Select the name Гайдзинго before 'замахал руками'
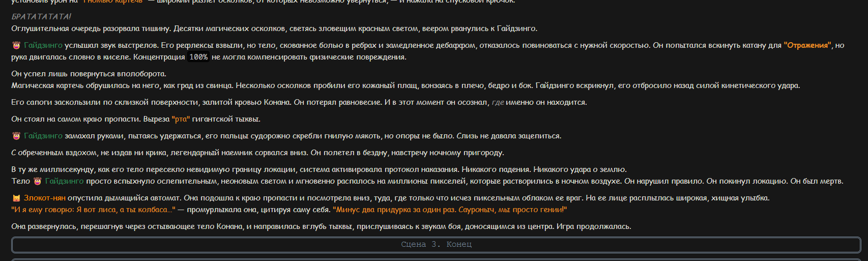This screenshot has height=261, width=868. [43, 136]
